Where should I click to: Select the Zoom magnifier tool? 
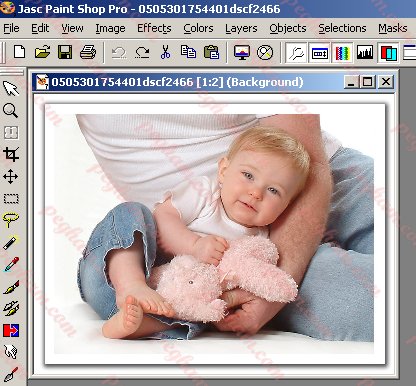pos(10,110)
